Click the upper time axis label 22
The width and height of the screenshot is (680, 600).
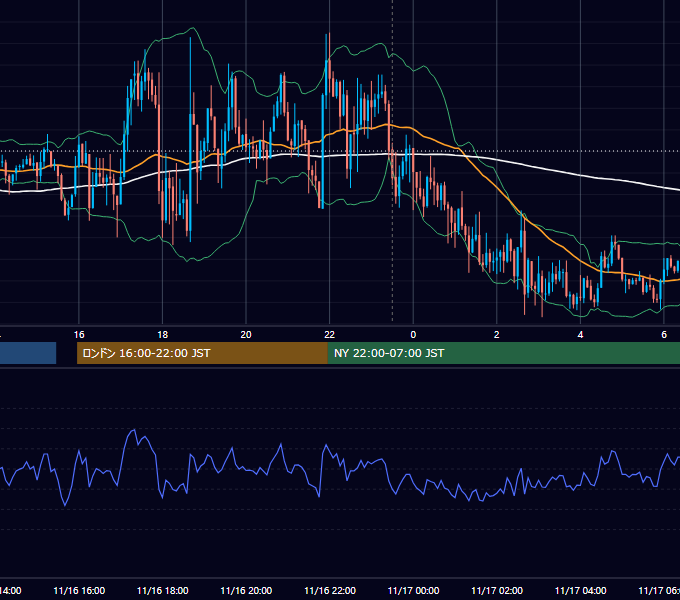click(x=330, y=335)
